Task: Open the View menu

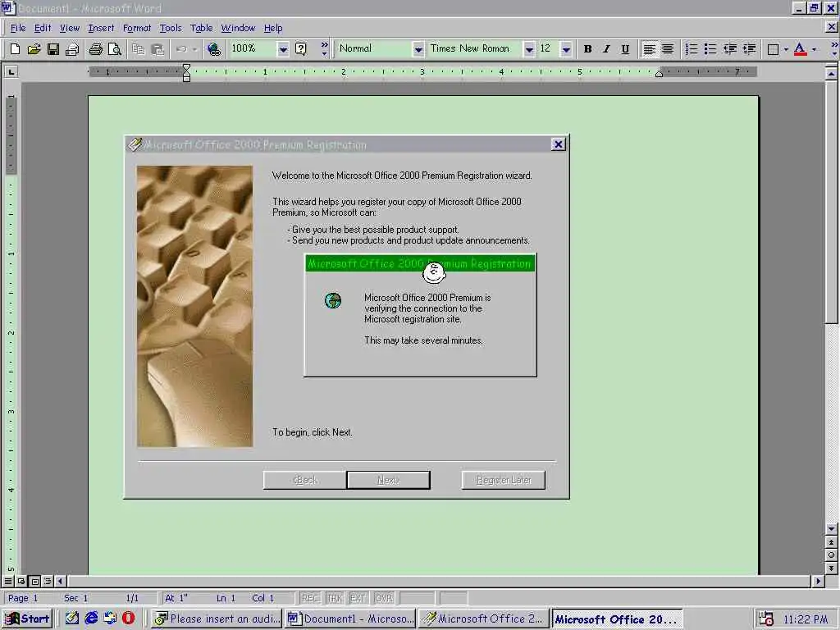Action: pos(69,28)
